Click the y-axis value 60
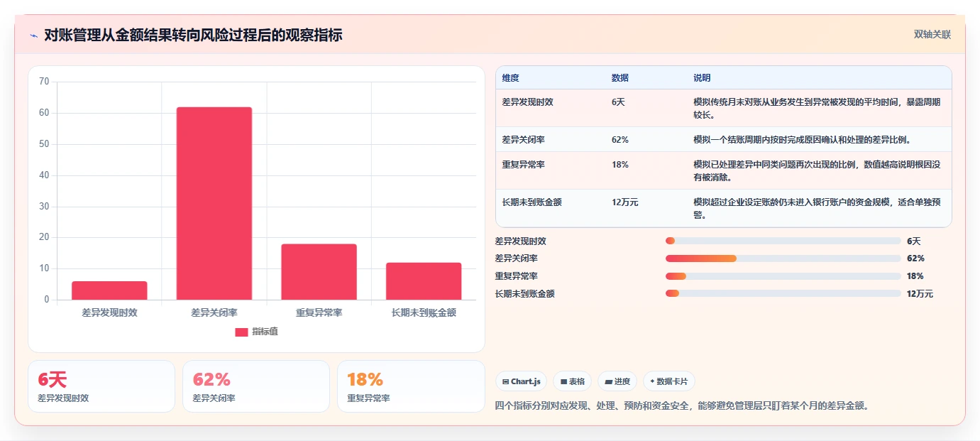The width and height of the screenshot is (980, 441). 44,113
